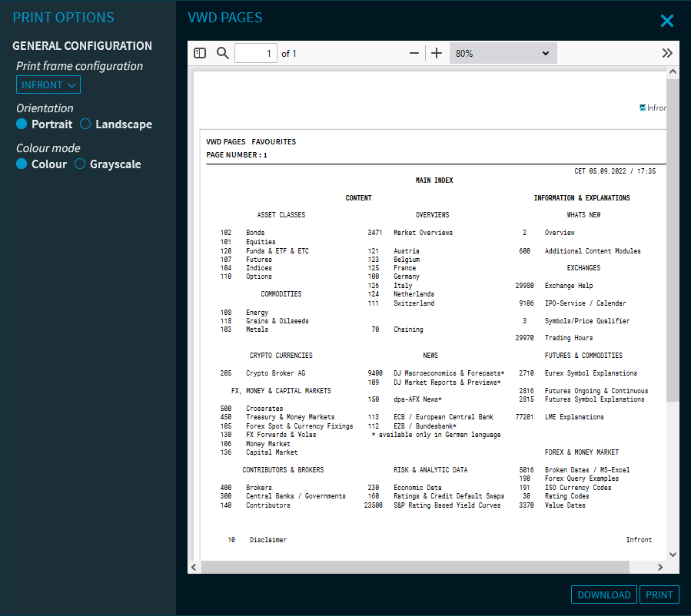This screenshot has width=691, height=616.
Task: Click the DOWNLOAD button
Action: pyautogui.click(x=604, y=594)
